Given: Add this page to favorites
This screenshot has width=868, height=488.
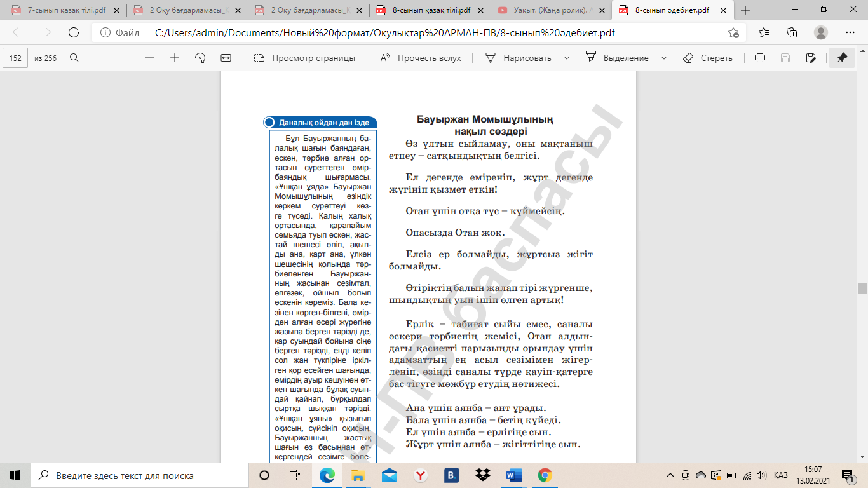Looking at the screenshot, I should (733, 33).
